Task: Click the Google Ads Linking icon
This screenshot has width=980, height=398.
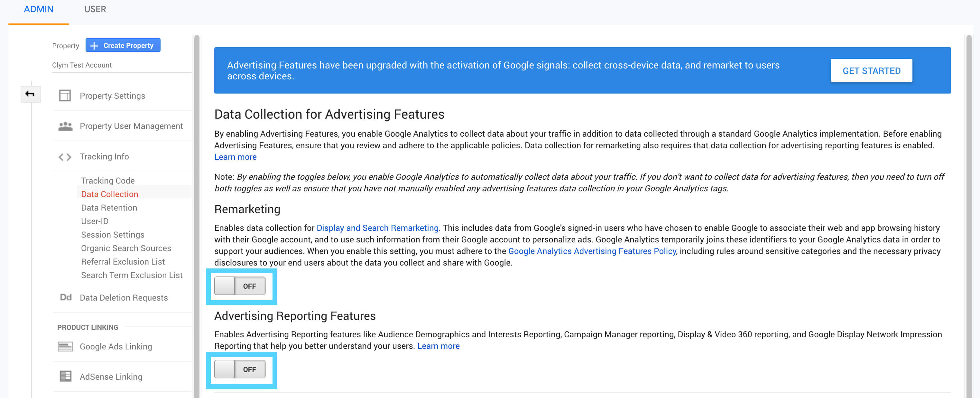Action: tap(65, 346)
